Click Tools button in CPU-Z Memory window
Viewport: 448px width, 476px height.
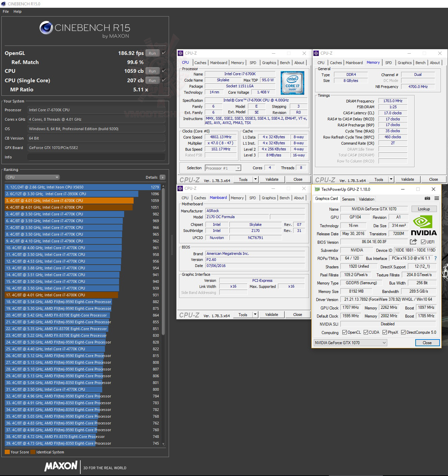[x=379, y=179]
